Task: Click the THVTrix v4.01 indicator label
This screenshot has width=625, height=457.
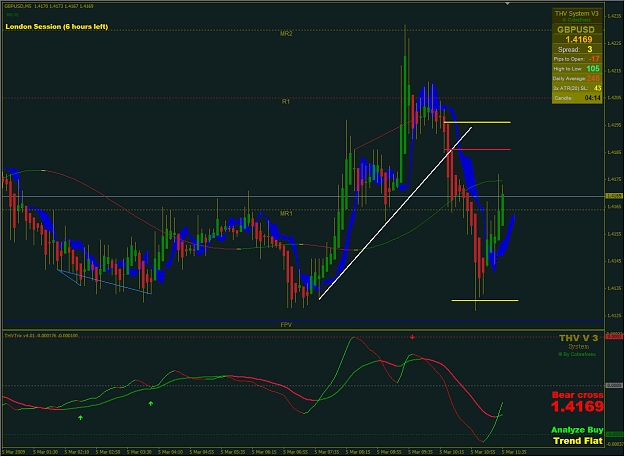Action: [41, 336]
